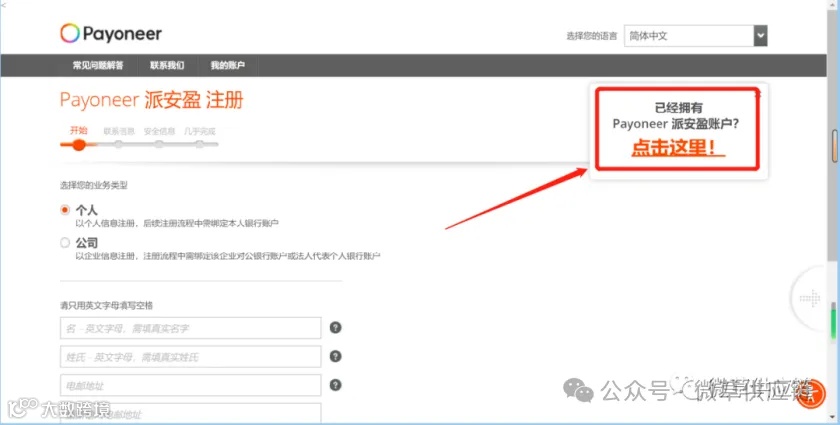The height and width of the screenshot is (425, 840).
Task: Show help for last name field
Action: pos(335,356)
